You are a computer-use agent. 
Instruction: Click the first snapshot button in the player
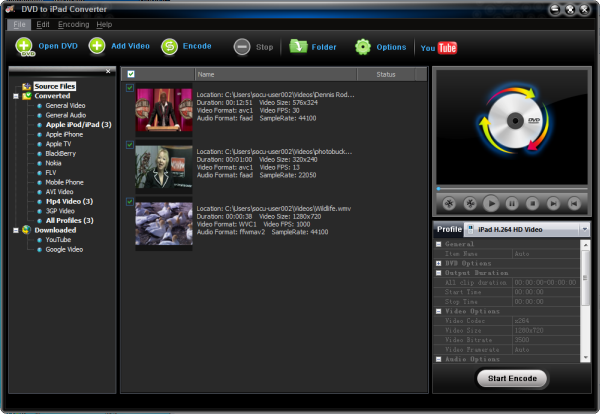(449, 204)
